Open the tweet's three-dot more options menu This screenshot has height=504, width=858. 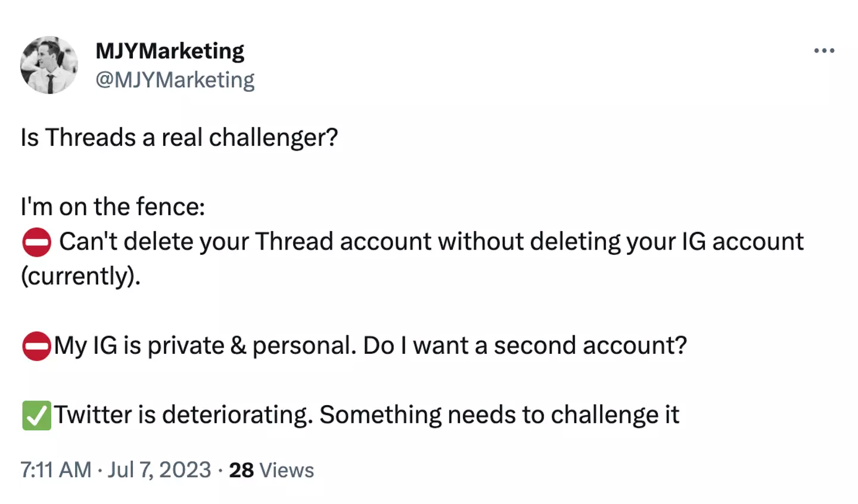tap(824, 51)
